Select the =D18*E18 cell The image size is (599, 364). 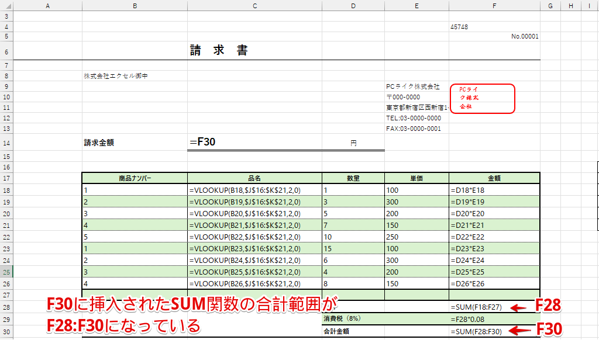pyautogui.click(x=494, y=190)
